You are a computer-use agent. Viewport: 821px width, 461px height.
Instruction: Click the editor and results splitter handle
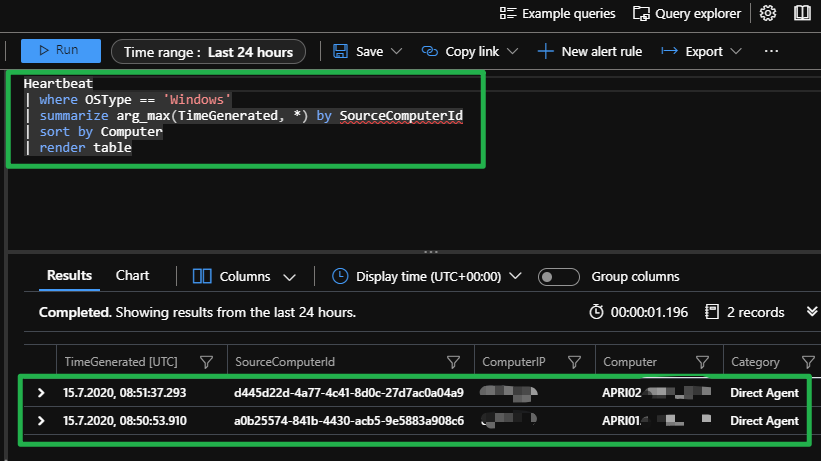click(430, 252)
